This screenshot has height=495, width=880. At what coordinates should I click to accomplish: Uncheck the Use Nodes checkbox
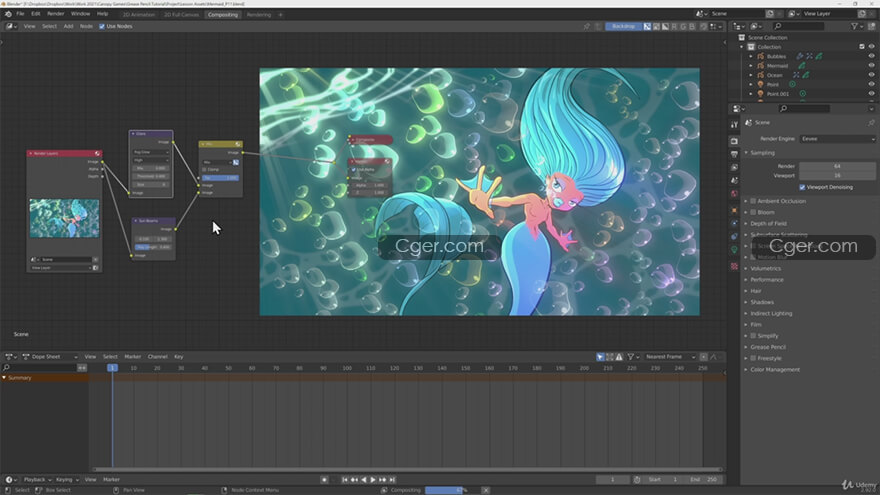tap(100, 26)
